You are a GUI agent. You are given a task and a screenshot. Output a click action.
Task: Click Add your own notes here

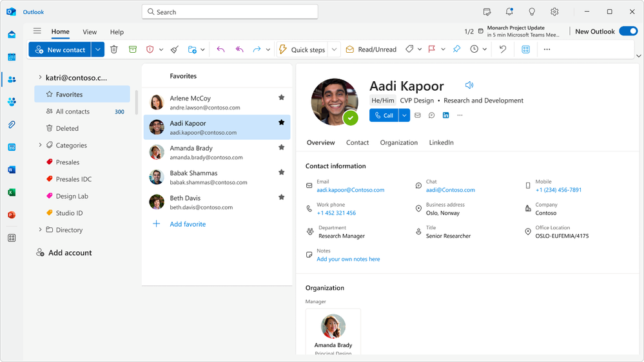[x=348, y=259]
